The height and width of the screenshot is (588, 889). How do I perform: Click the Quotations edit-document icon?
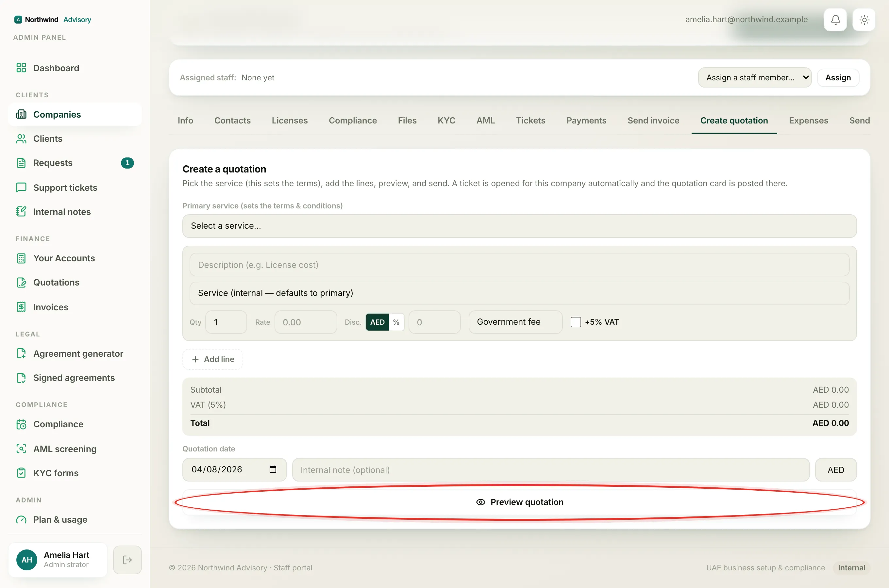click(x=21, y=282)
